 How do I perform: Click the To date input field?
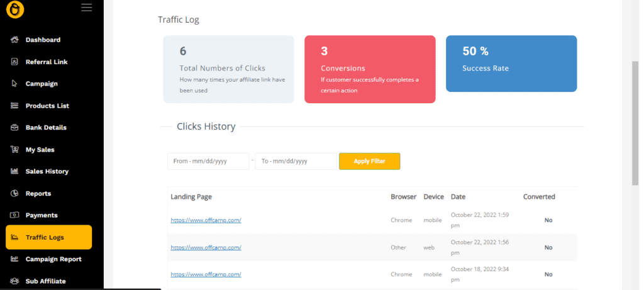point(296,161)
